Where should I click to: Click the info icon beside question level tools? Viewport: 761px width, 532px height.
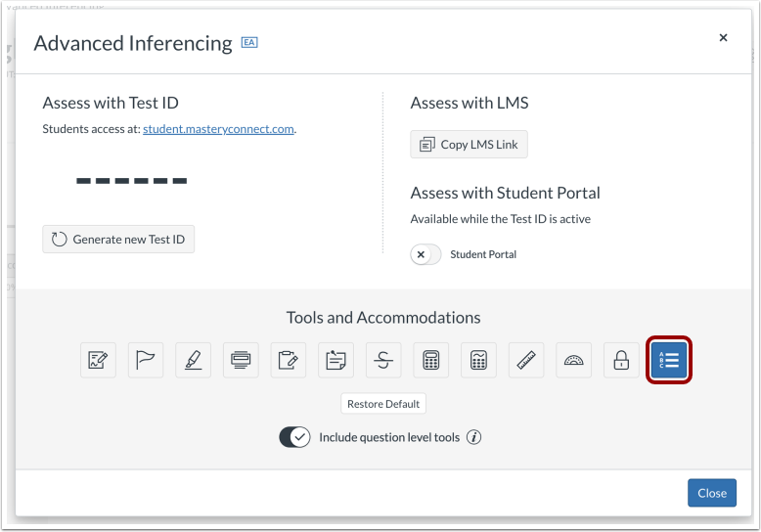click(x=474, y=437)
